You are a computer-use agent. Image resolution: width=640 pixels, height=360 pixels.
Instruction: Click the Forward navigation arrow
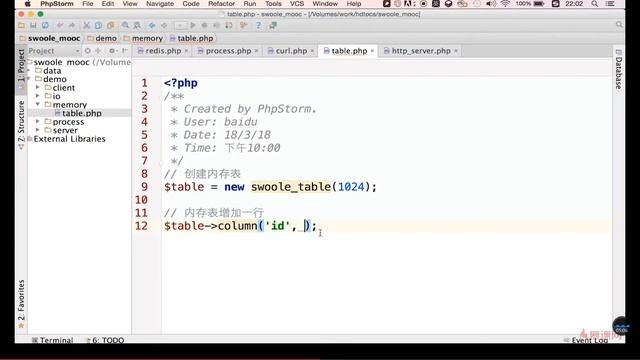[164, 25]
